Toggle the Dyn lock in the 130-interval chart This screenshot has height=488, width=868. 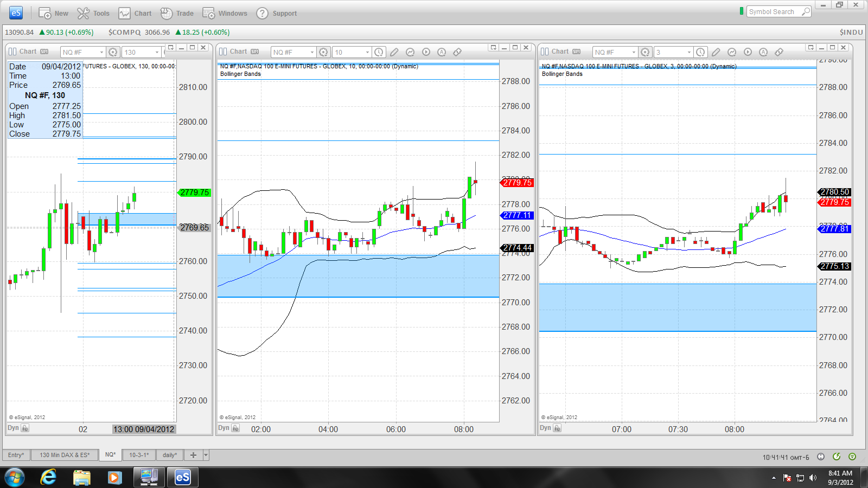tap(25, 428)
